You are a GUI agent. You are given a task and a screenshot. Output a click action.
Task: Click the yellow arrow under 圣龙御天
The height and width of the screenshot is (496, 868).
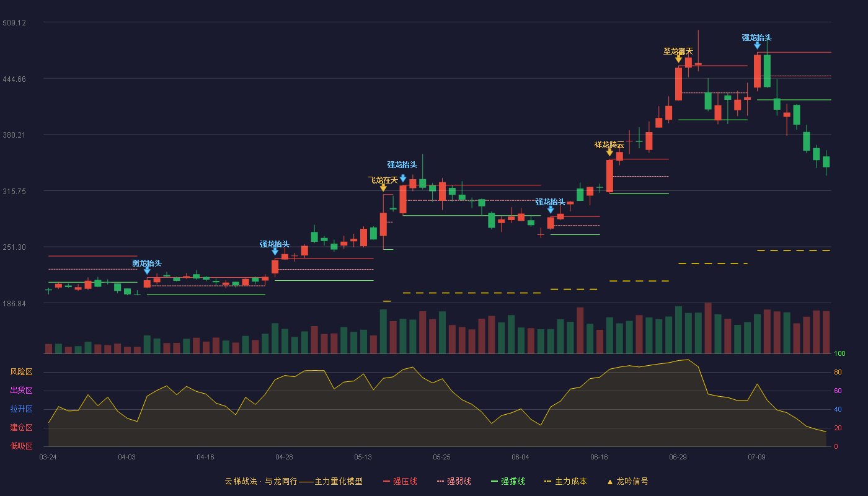678,58
